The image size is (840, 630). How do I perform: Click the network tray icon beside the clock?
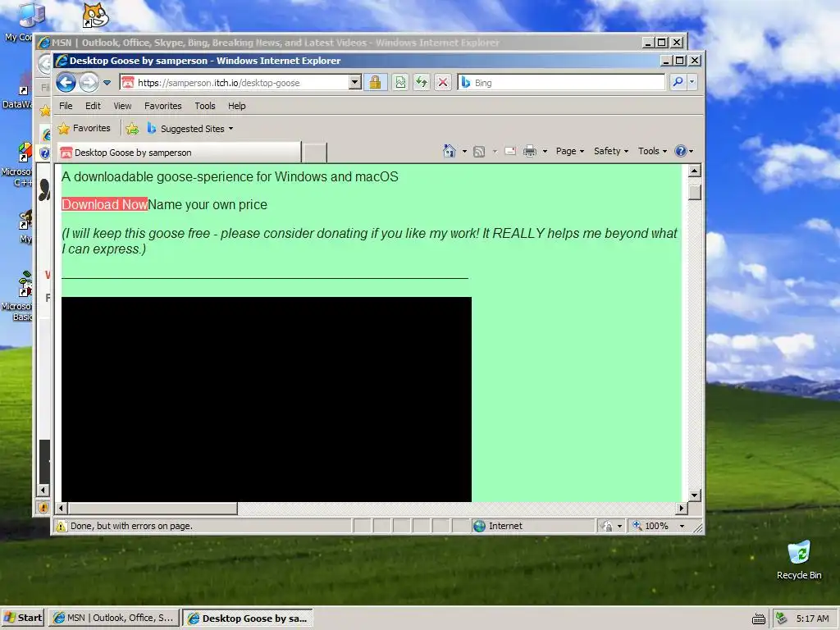coord(782,619)
